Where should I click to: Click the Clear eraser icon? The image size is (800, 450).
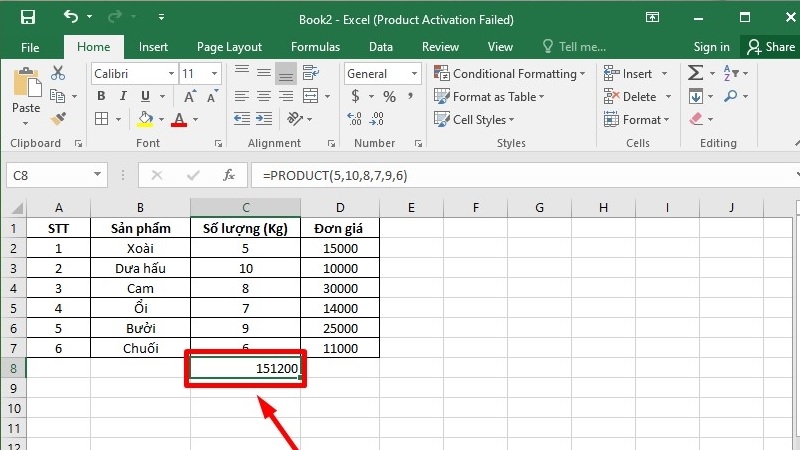[696, 119]
